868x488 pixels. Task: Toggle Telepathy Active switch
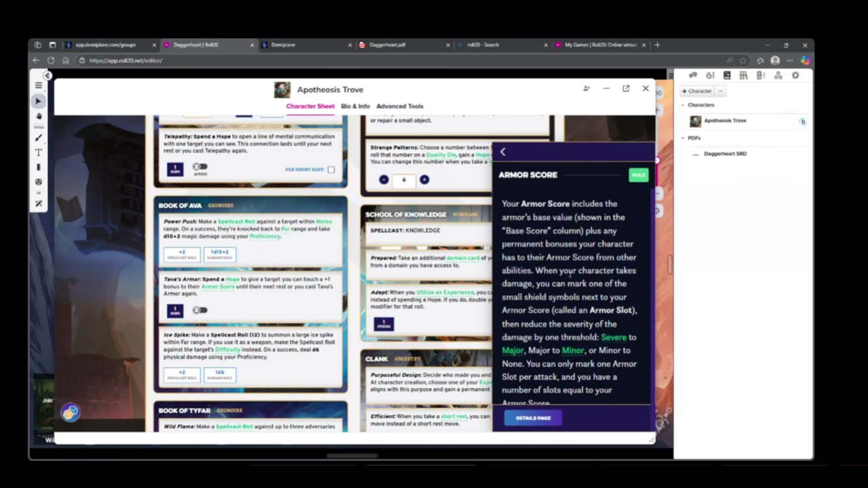click(199, 167)
